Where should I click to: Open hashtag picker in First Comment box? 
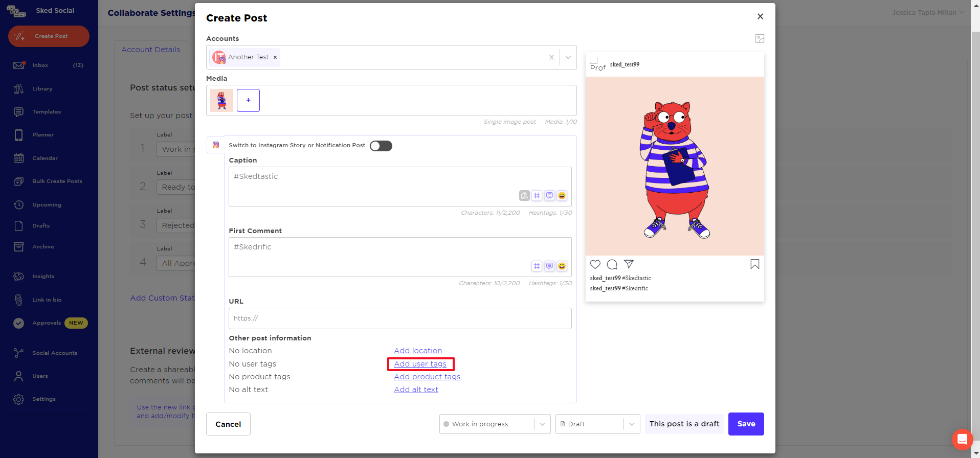(x=537, y=266)
